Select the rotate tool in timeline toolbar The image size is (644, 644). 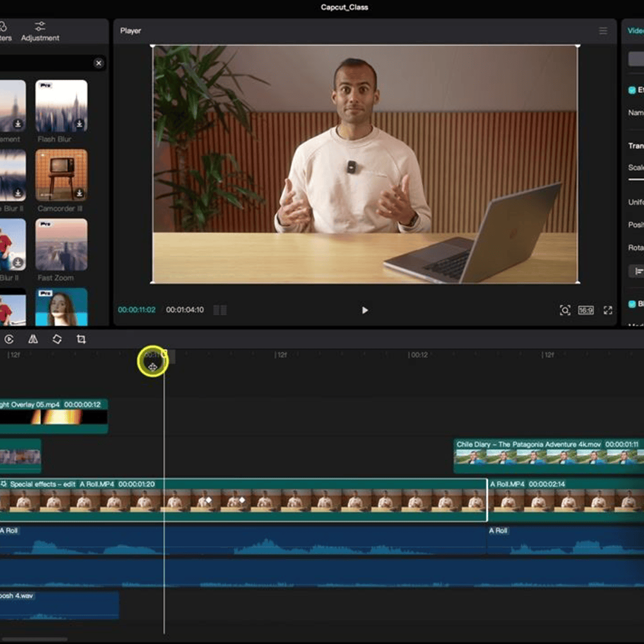57,339
